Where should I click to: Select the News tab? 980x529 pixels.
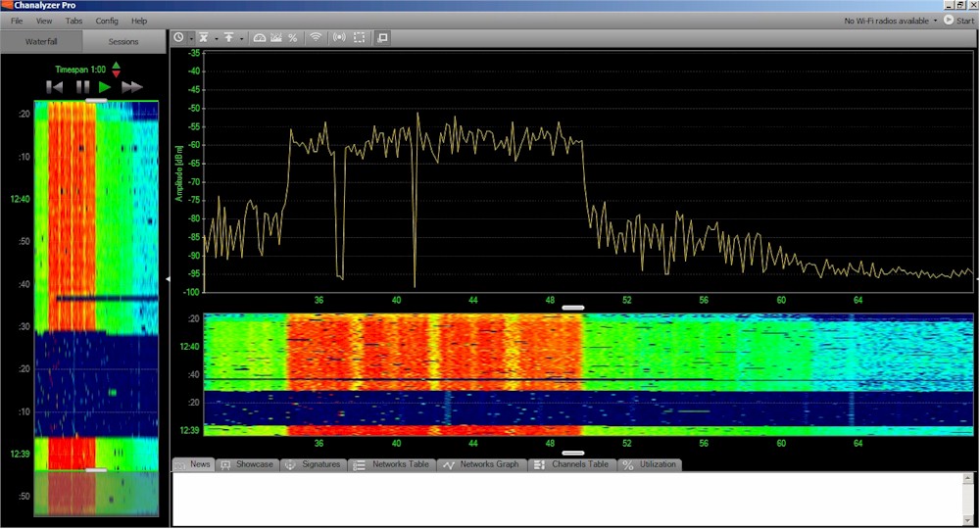(194, 464)
